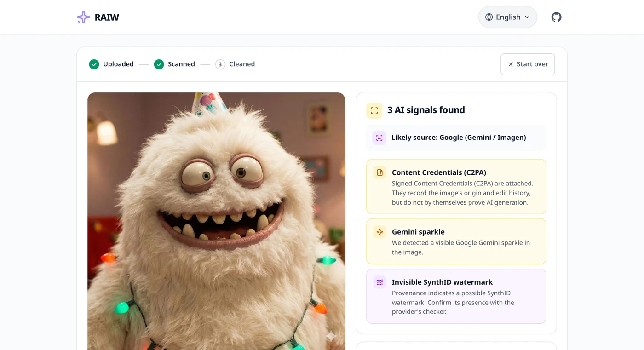Click the scan frame icon beside AI signals
The height and width of the screenshot is (350, 644).
(374, 110)
